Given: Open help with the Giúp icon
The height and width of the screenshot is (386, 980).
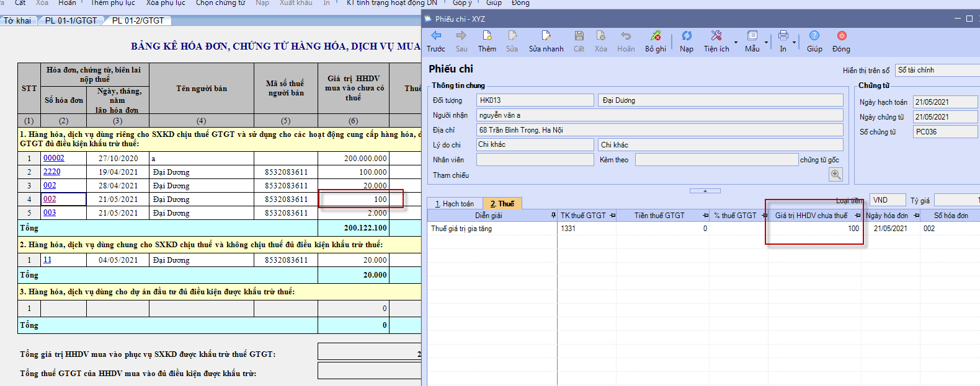Looking at the screenshot, I should [814, 36].
